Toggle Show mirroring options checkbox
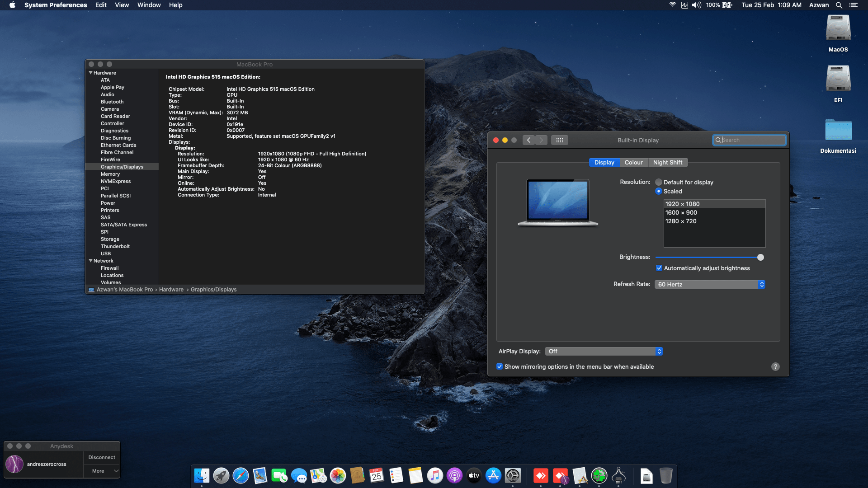868x488 pixels. [x=500, y=366]
